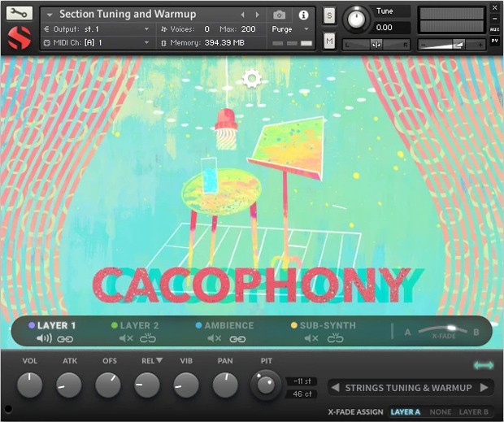Mute the instrument with the M button
Image resolution: width=504 pixels, height=422 pixels.
point(329,41)
